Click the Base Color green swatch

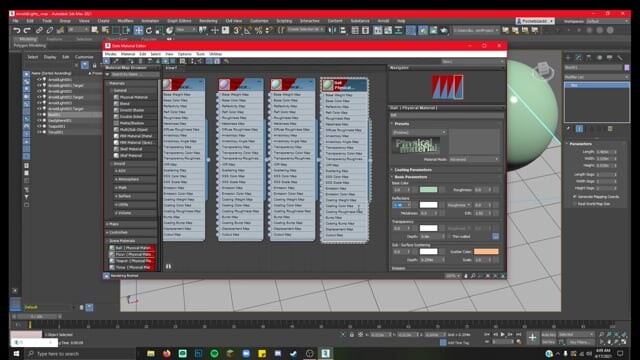pos(428,189)
